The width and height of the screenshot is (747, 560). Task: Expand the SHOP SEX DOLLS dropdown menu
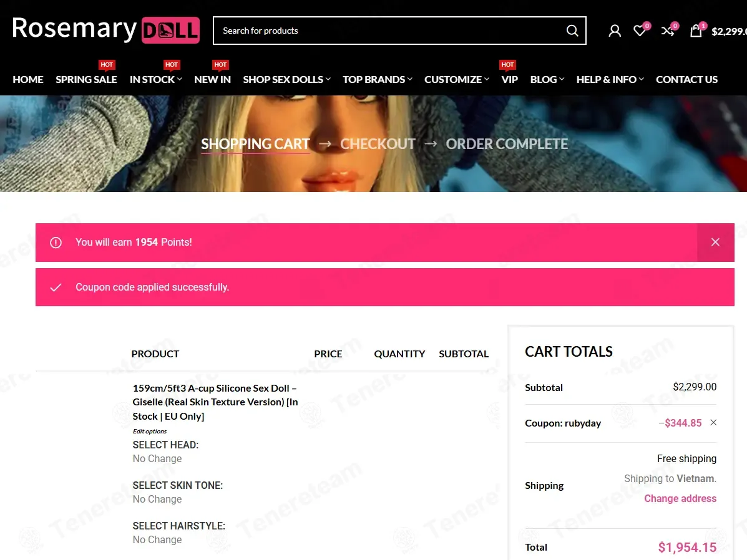tap(287, 80)
